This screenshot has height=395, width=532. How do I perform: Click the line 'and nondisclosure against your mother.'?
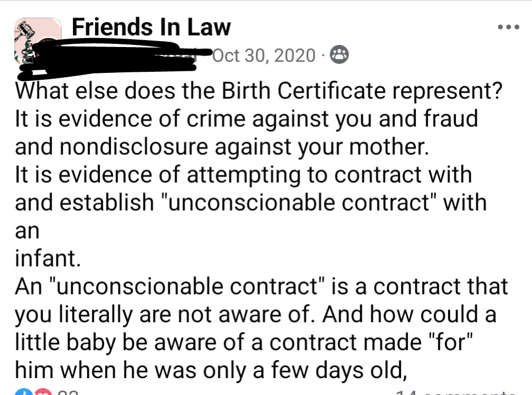point(220,147)
